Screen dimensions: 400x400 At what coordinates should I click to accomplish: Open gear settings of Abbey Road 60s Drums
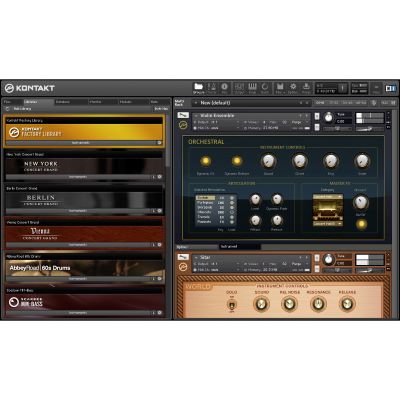point(159,279)
